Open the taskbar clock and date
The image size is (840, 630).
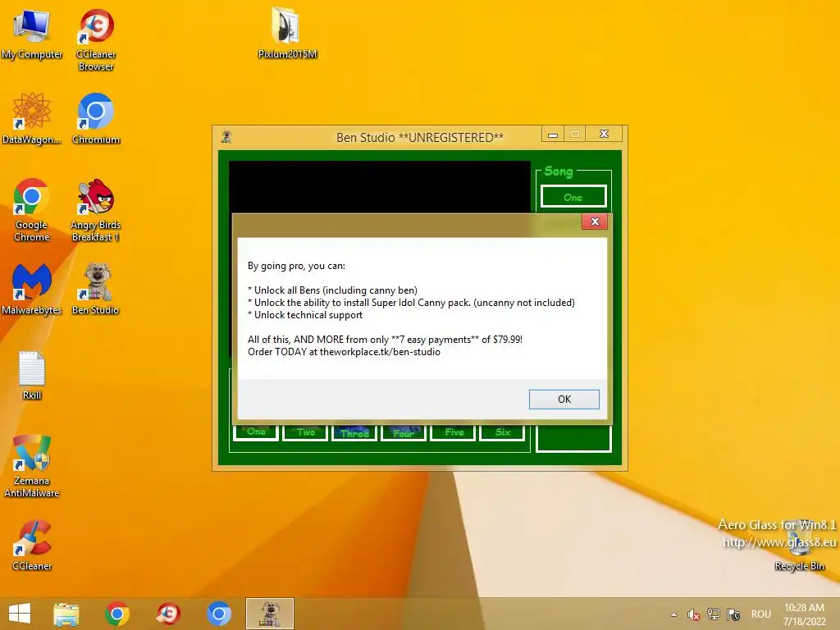(805, 614)
